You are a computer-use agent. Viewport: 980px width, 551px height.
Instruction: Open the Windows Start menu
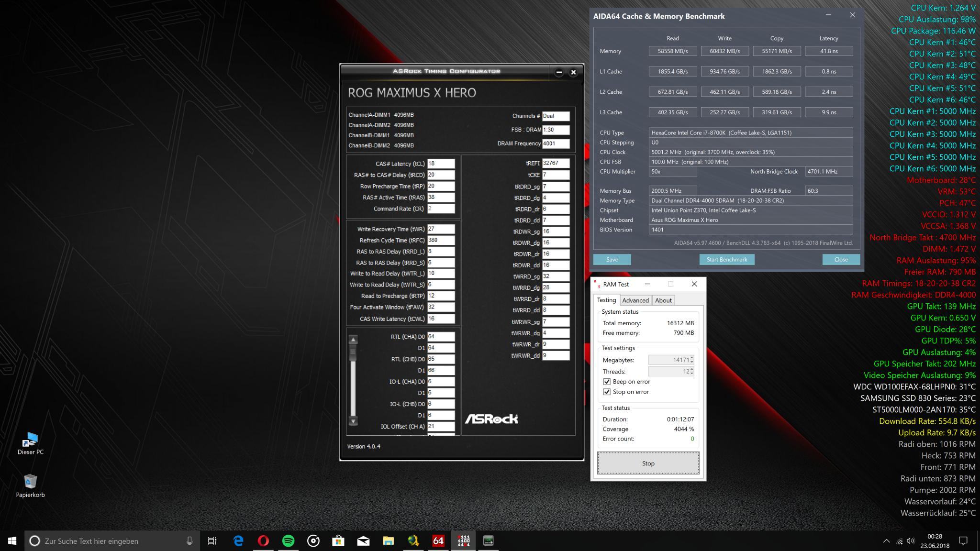(x=12, y=541)
